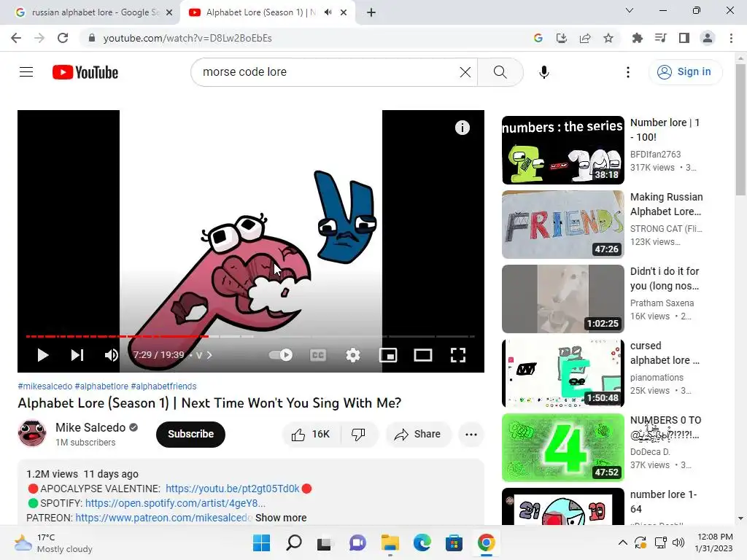Toggle the Chrome side panel
The image size is (747, 560).
684,38
